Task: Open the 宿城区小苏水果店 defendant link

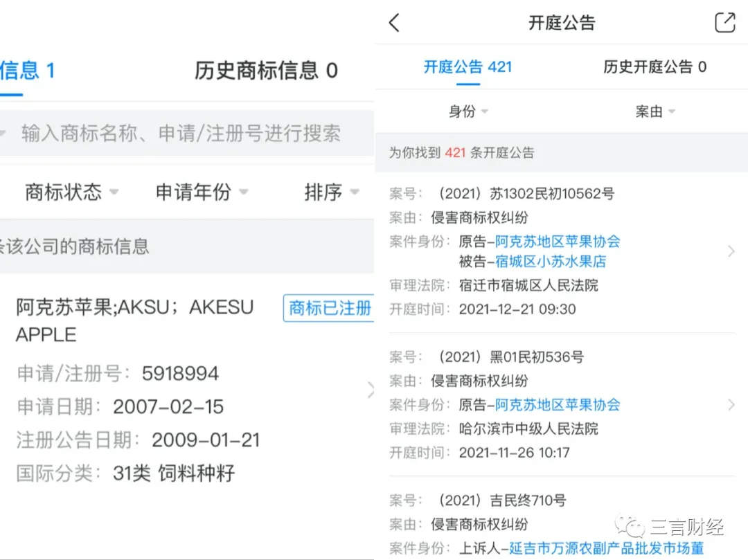Action: click(x=551, y=261)
